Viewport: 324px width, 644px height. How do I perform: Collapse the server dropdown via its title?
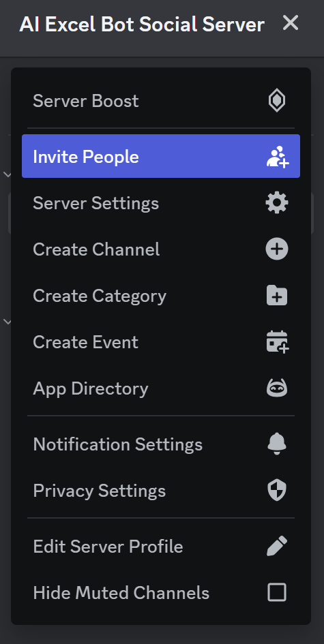(142, 25)
